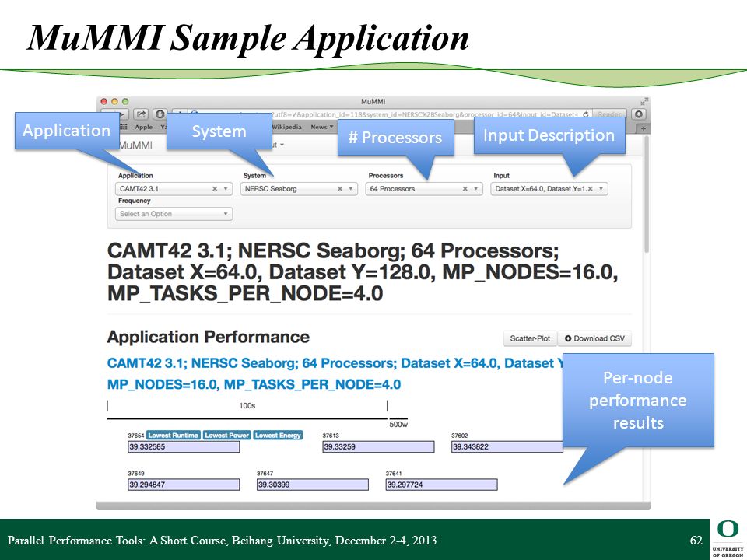This screenshot has height=560, width=747.
Task: Clear the CAMT42 3.1 application selection
Action: click(x=215, y=189)
